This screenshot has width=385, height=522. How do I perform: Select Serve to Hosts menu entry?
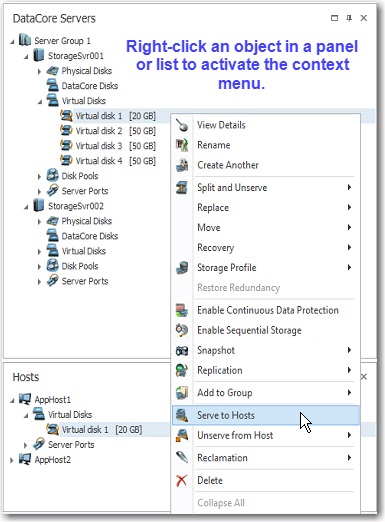pyautogui.click(x=266, y=415)
